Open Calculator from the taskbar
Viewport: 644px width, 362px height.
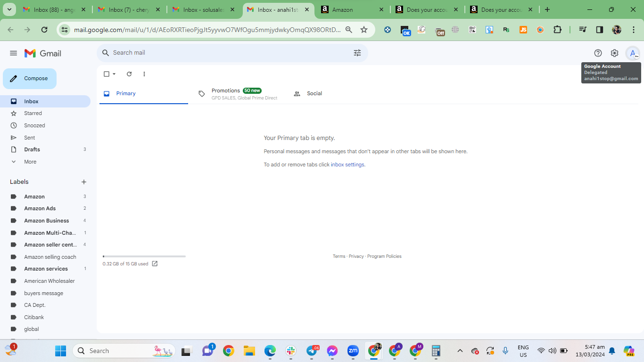click(436, 351)
